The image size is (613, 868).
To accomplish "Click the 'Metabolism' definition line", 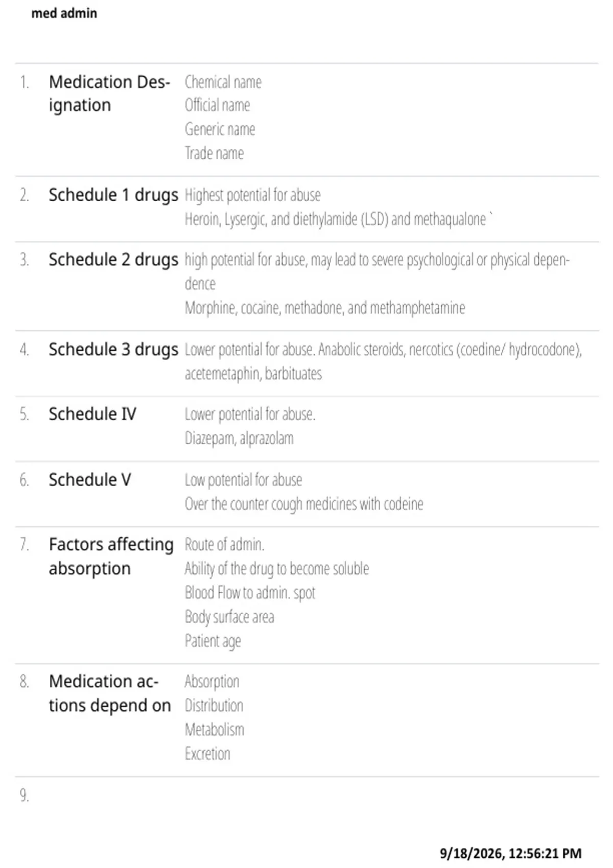I will coord(214,730).
